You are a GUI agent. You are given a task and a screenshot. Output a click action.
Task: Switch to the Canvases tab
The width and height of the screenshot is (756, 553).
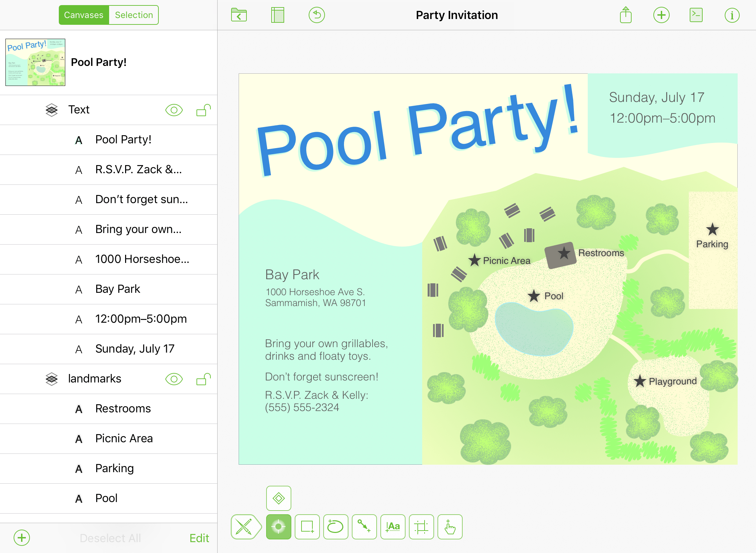tap(84, 15)
